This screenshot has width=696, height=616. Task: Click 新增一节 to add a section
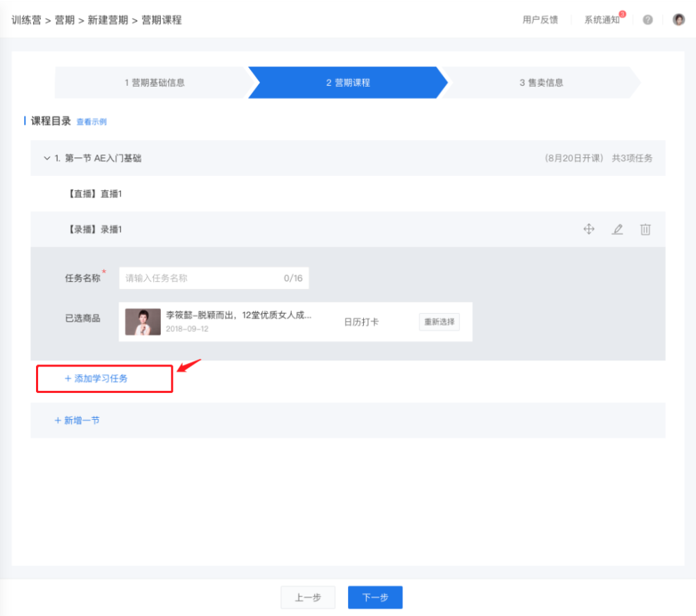point(77,421)
